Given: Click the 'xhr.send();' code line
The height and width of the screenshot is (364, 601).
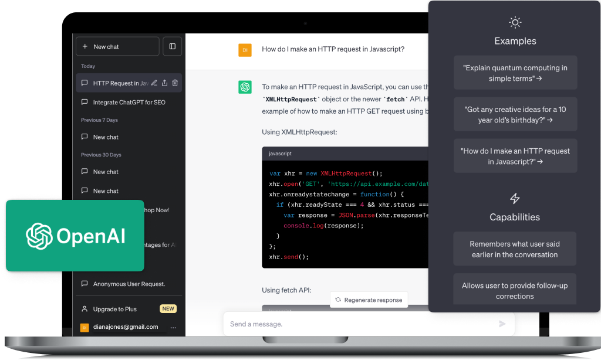Looking at the screenshot, I should [289, 257].
